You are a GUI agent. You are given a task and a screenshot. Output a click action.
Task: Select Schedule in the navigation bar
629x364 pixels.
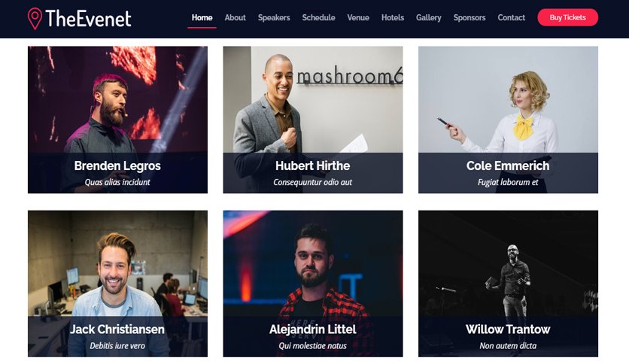pos(318,17)
